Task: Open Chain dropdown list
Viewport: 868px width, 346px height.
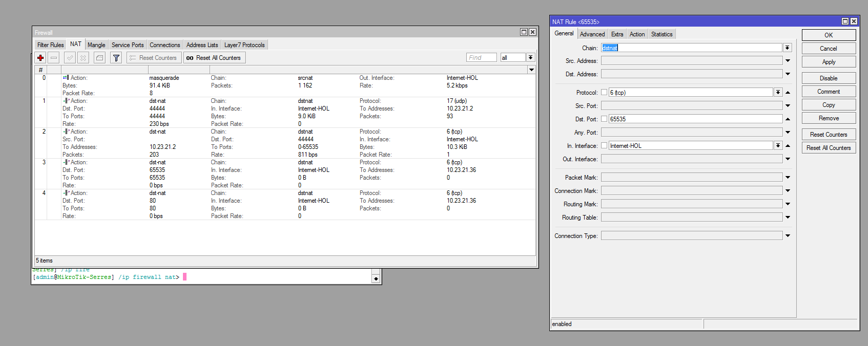Action: tap(788, 48)
